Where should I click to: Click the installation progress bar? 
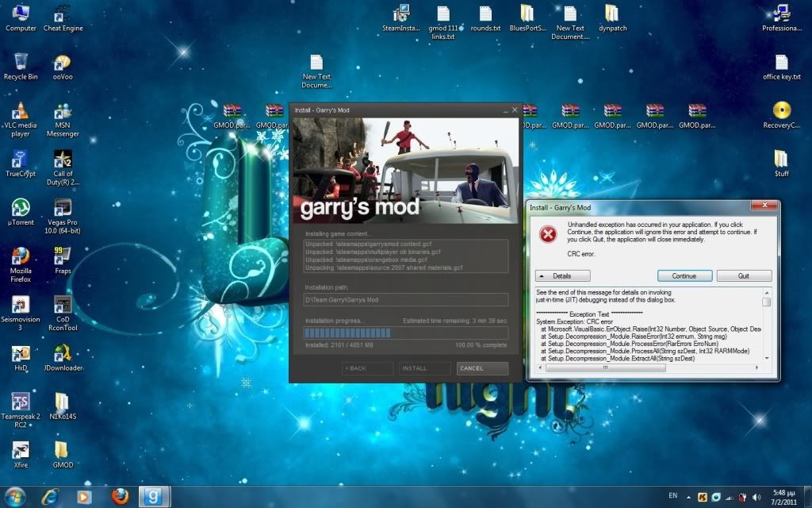(x=406, y=333)
